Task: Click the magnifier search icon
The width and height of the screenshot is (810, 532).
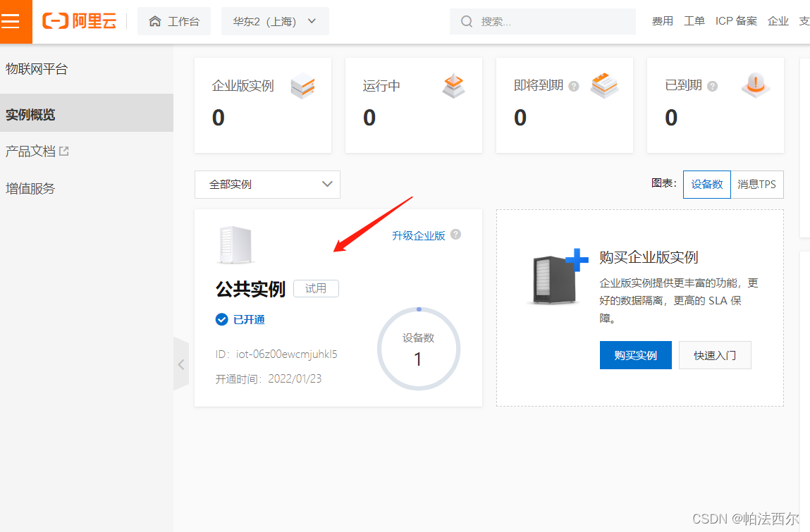Action: tap(467, 21)
